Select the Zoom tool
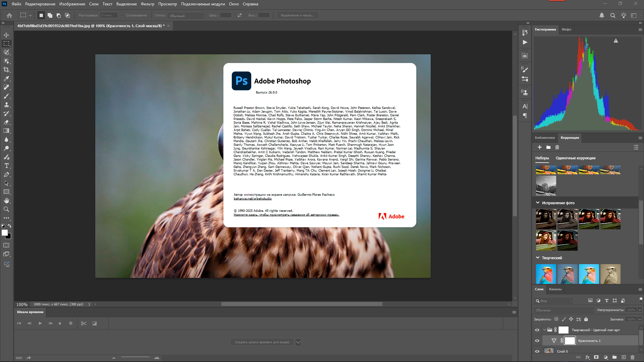The width and height of the screenshot is (644, 362). (6, 209)
